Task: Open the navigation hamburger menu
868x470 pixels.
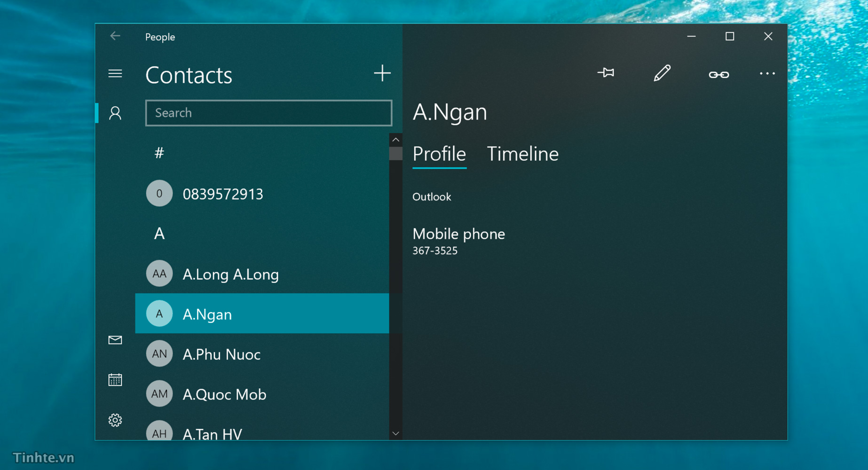Action: 115,73
